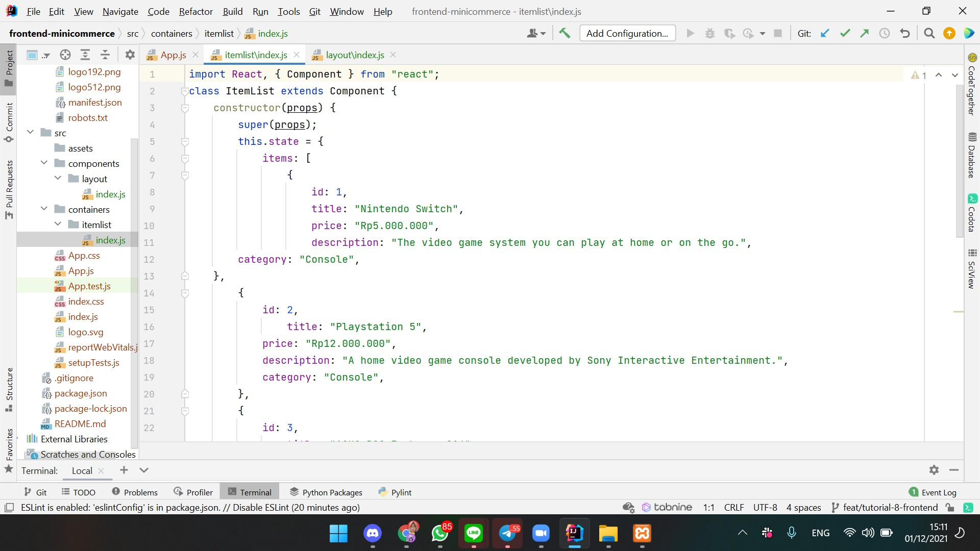Open Search Everywhere
This screenshot has height=551, width=980.
point(929,33)
